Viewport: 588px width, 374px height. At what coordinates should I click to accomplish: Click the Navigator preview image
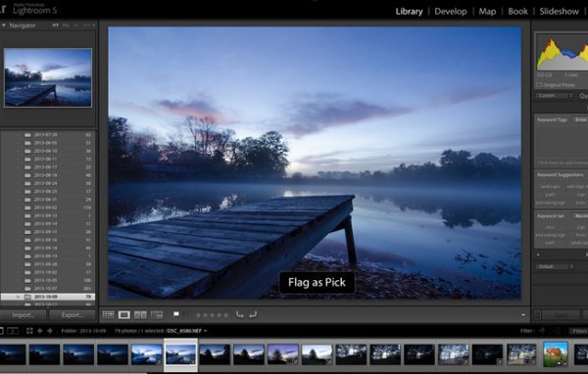coord(48,77)
